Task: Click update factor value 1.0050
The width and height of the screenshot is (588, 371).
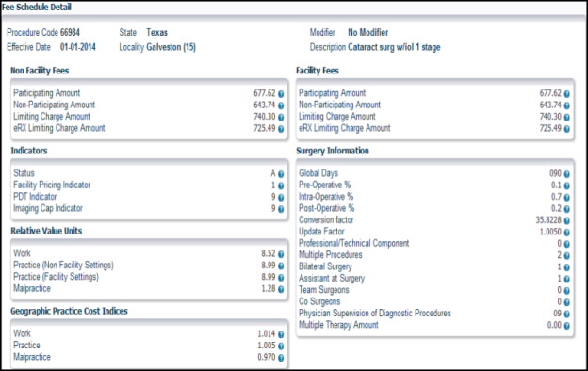Action: 550,232
